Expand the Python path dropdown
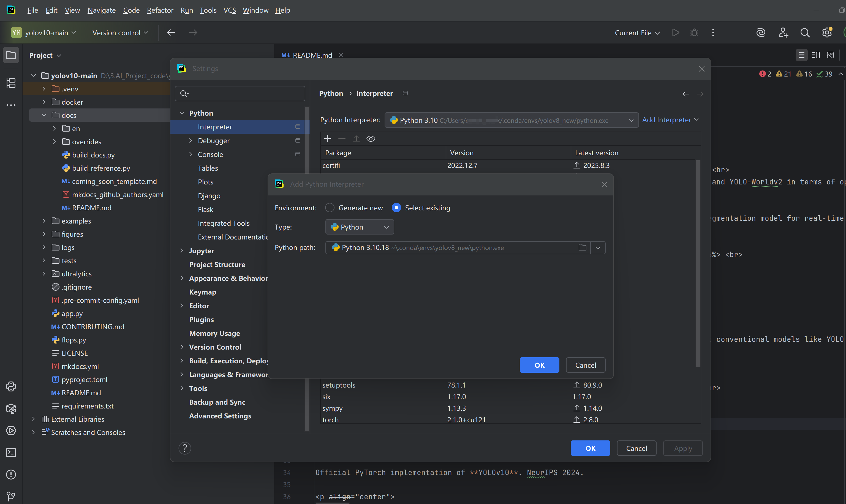The image size is (846, 504). [598, 247]
